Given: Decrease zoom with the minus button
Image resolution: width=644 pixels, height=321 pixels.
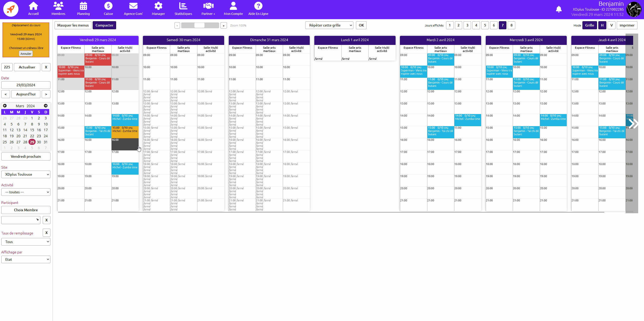Looking at the screenshot, I should [177, 25].
